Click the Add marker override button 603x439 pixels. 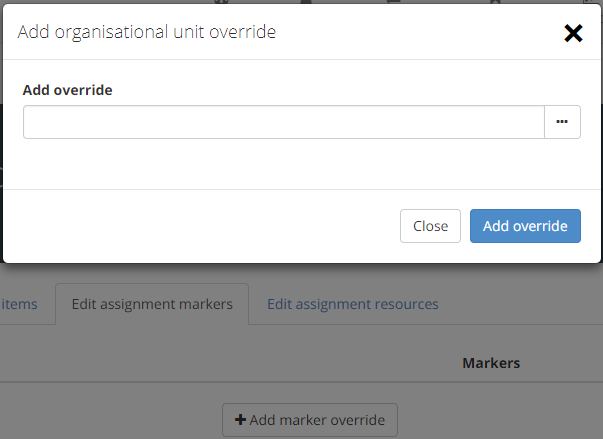pos(310,420)
